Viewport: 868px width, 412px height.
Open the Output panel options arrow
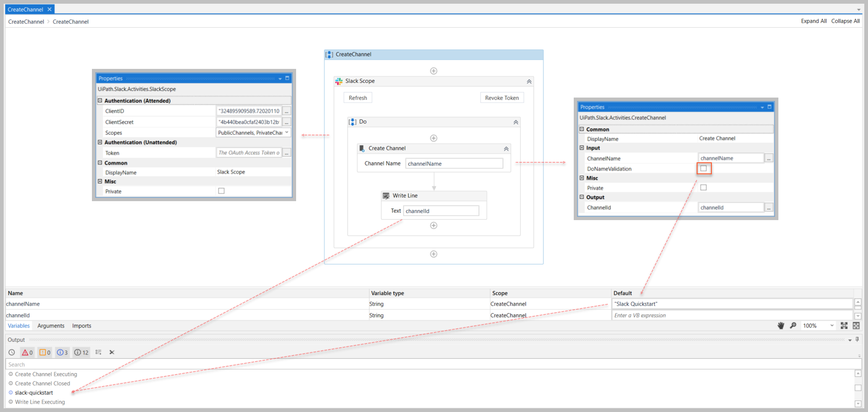click(850, 340)
